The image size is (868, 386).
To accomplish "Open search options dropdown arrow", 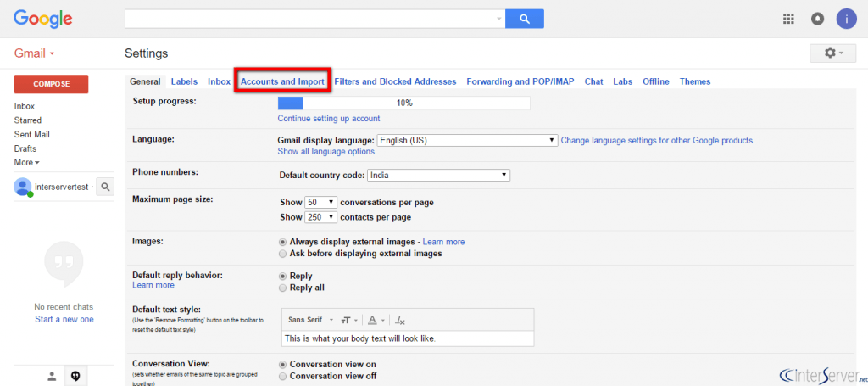I will pos(498,19).
